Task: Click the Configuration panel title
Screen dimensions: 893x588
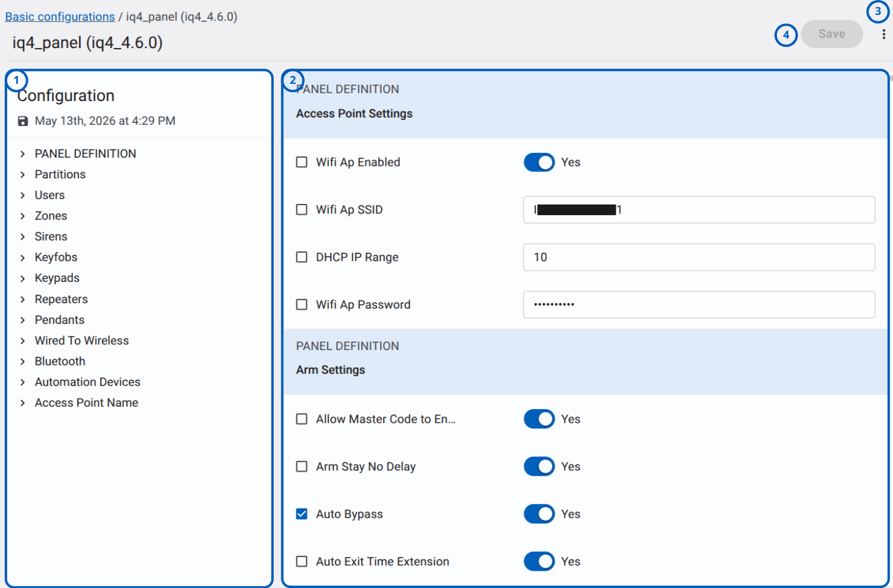Action: (x=66, y=96)
